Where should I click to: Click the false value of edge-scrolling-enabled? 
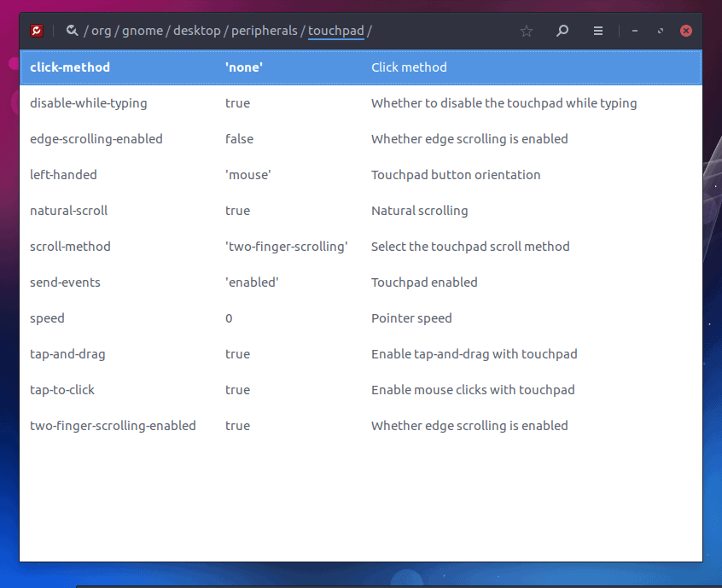(x=240, y=139)
